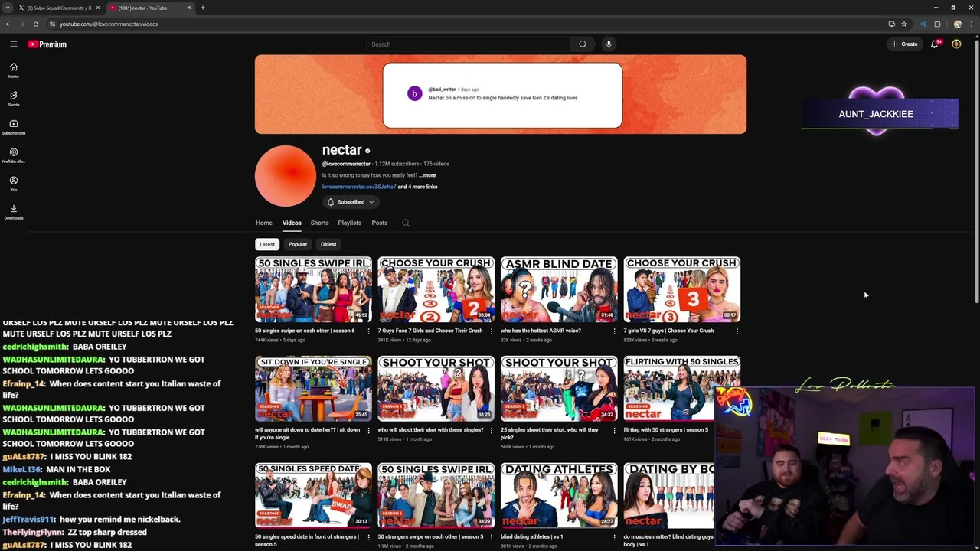The width and height of the screenshot is (980, 551).
Task: Open the YouTube guide hamburger menu
Action: pos(13,44)
